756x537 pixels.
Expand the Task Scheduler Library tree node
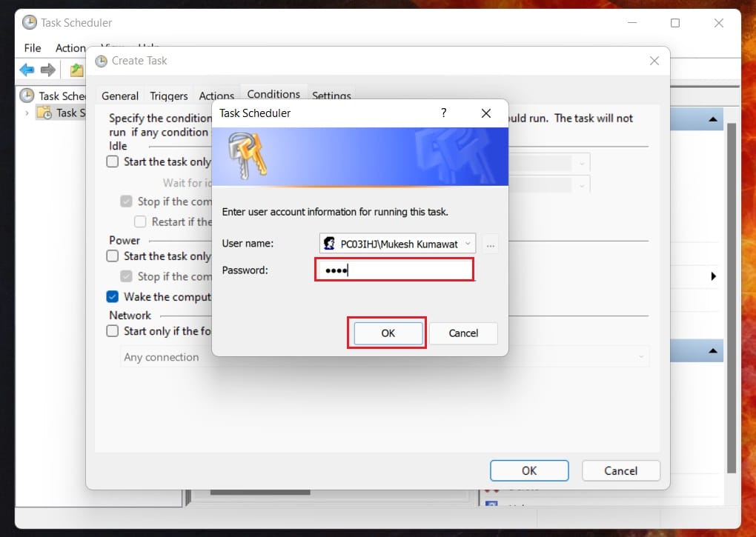27,113
